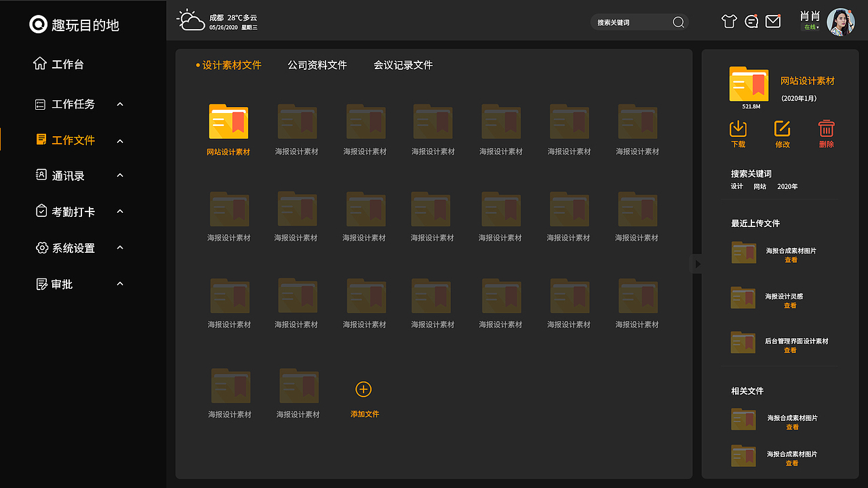Click into the 搜索关键词 search field
The height and width of the screenshot is (488, 868).
click(639, 22)
